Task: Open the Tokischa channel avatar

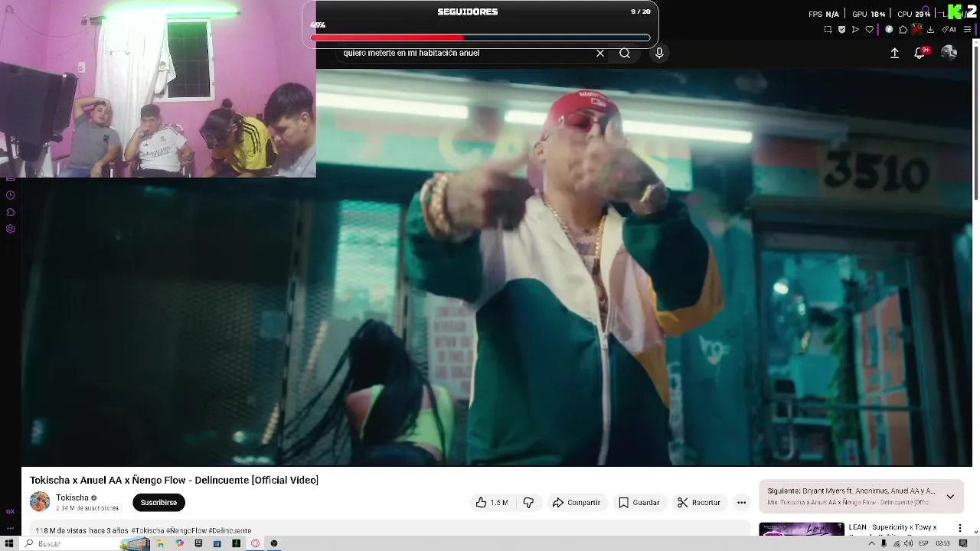Action: pyautogui.click(x=40, y=502)
